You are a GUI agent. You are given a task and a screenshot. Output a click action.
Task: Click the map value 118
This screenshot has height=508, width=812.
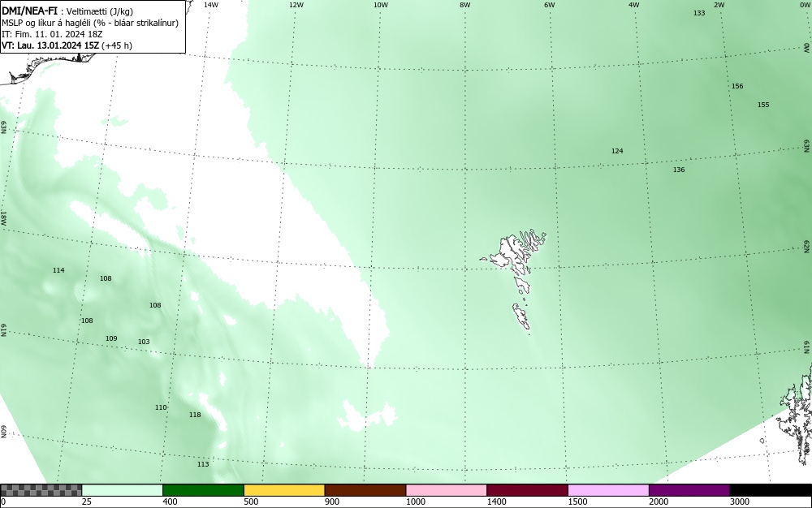point(195,415)
